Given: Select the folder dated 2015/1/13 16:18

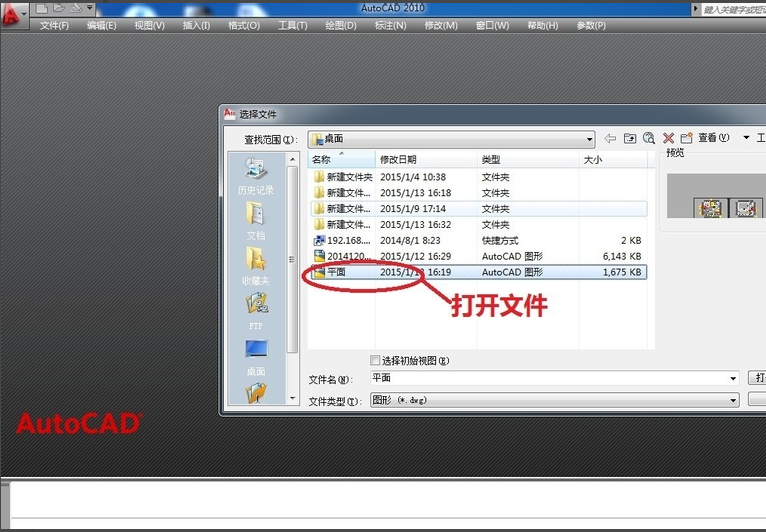Looking at the screenshot, I should pyautogui.click(x=479, y=193).
